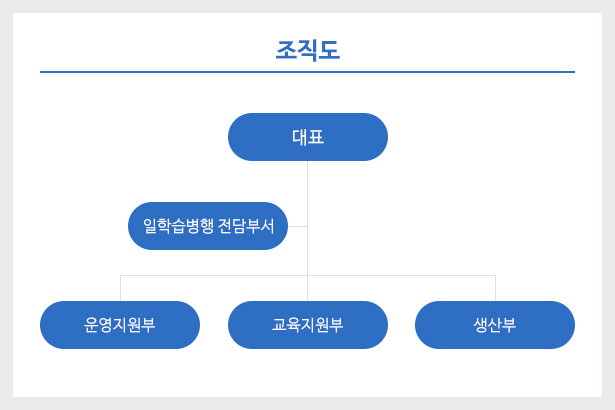This screenshot has width=615, height=410.
Task: Click the 대표 label text
Action: click(308, 137)
